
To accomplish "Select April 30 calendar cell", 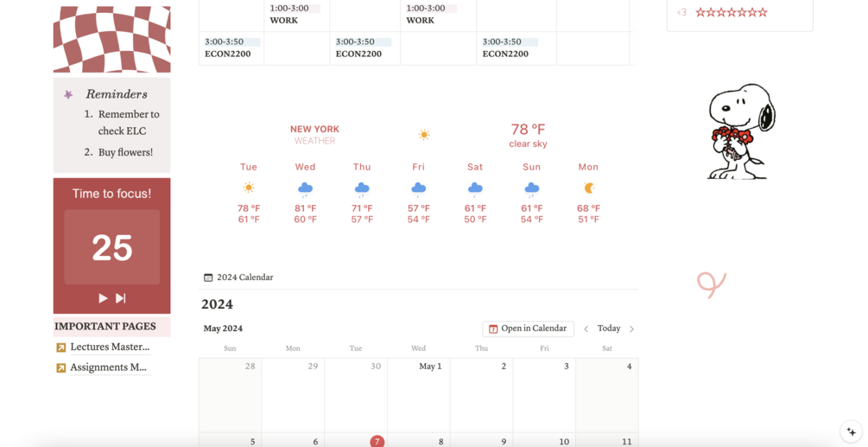I will [356, 395].
